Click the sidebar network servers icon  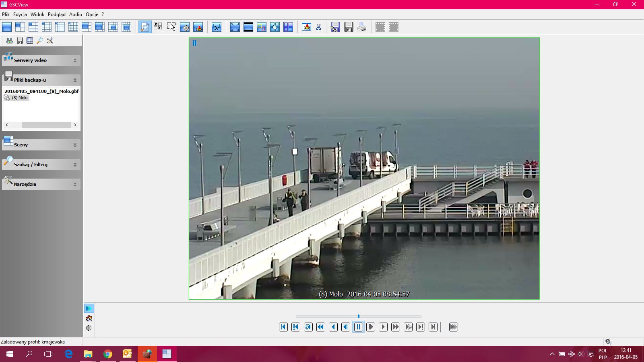point(10,41)
